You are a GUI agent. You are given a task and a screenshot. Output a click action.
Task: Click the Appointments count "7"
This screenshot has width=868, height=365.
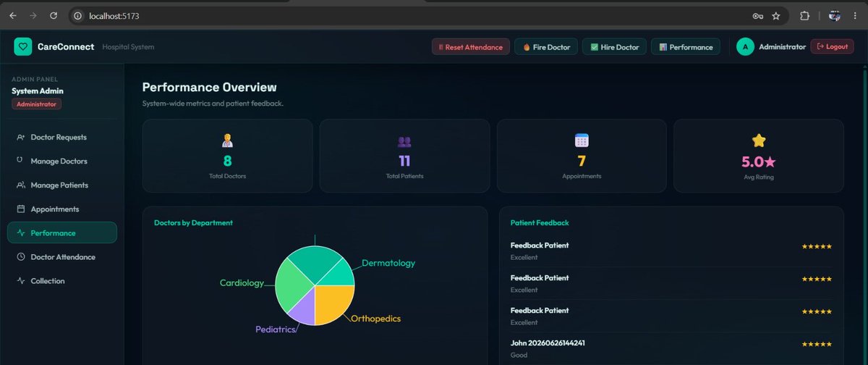[582, 161]
